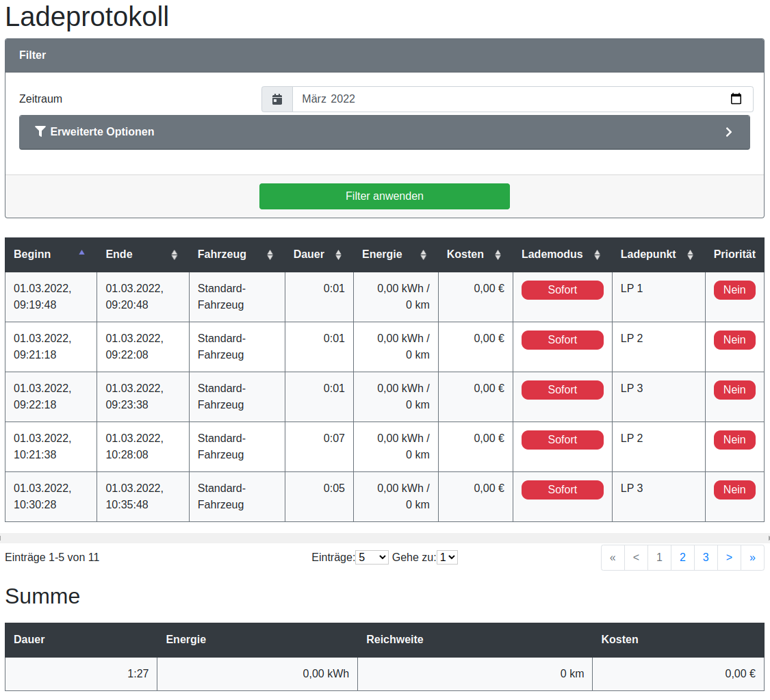
Task: Click the Filter anwenden button
Action: click(384, 196)
